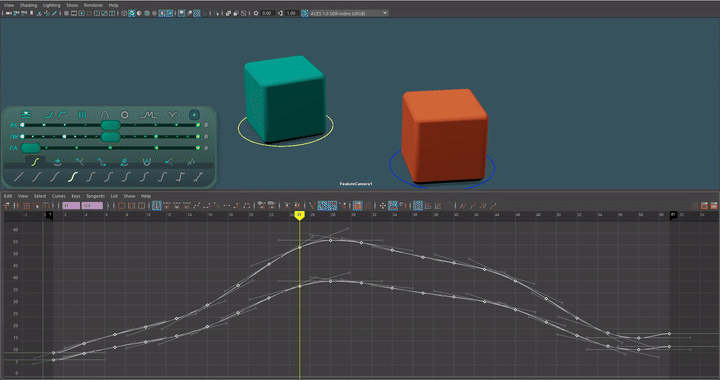
Task: Click Center View on Current Time icon
Action: pyautogui.click(x=141, y=206)
